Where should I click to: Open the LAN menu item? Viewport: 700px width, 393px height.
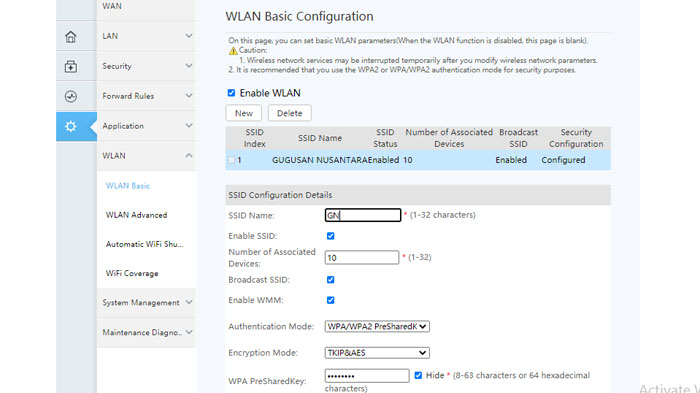point(110,36)
